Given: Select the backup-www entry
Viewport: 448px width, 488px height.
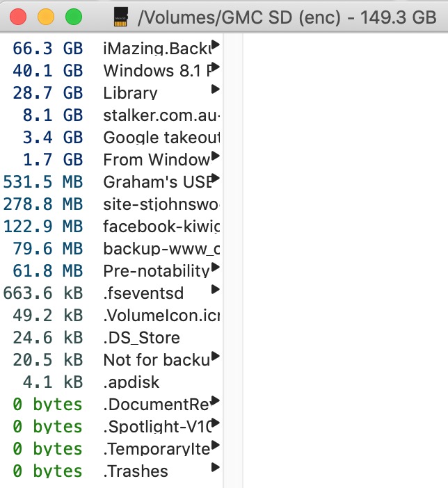Looking at the screenshot, I should click(x=161, y=249).
